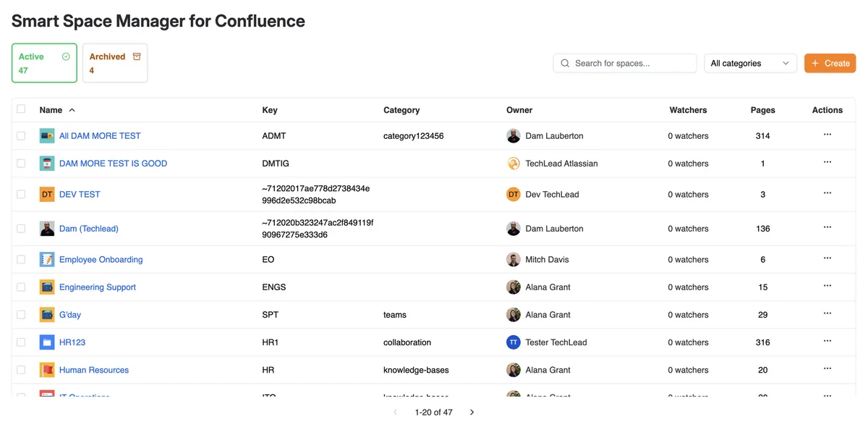Viewport: 868px width, 427px height.
Task: Open the G'day space link
Action: (70, 314)
